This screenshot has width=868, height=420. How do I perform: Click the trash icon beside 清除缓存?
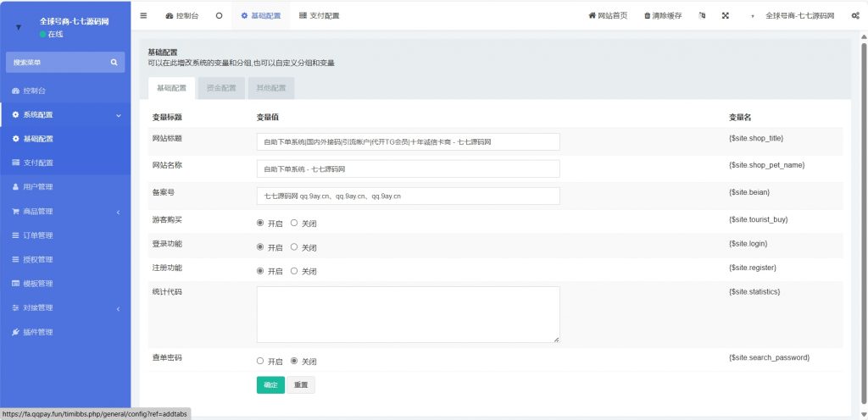647,16
